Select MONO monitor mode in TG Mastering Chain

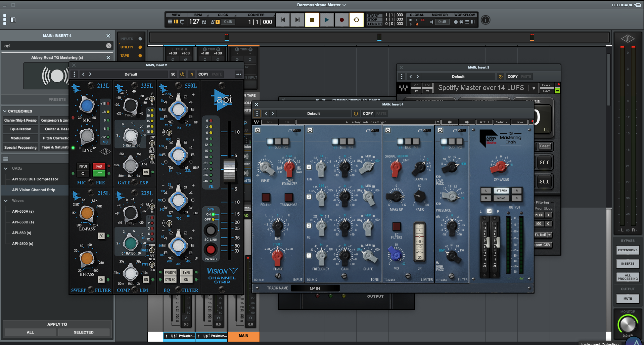click(501, 198)
